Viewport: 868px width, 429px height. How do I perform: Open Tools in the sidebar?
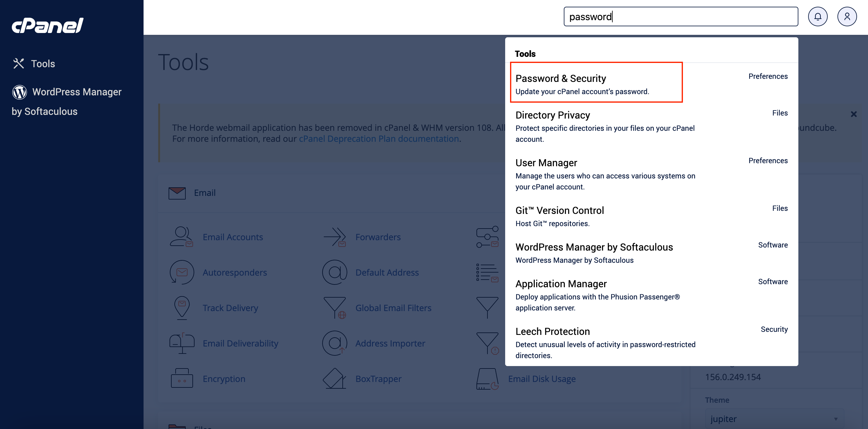34,64
